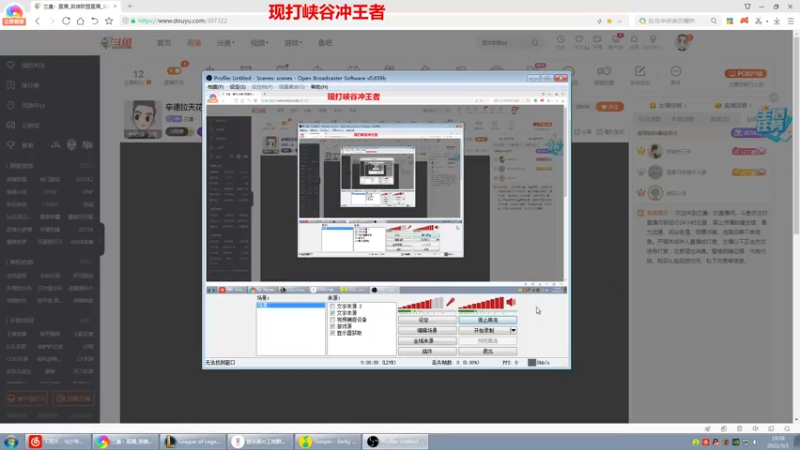Open the browser hamburger menu
The image size is (800, 450).
tap(790, 21)
